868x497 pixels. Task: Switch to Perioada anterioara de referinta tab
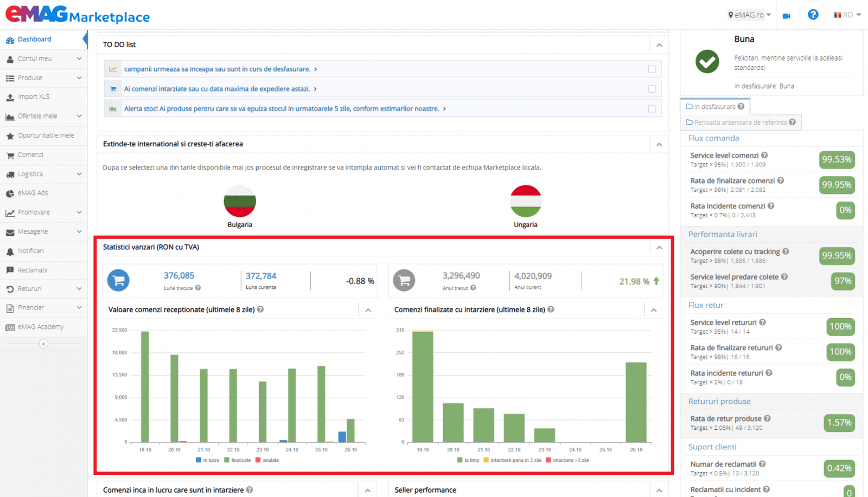tap(741, 122)
